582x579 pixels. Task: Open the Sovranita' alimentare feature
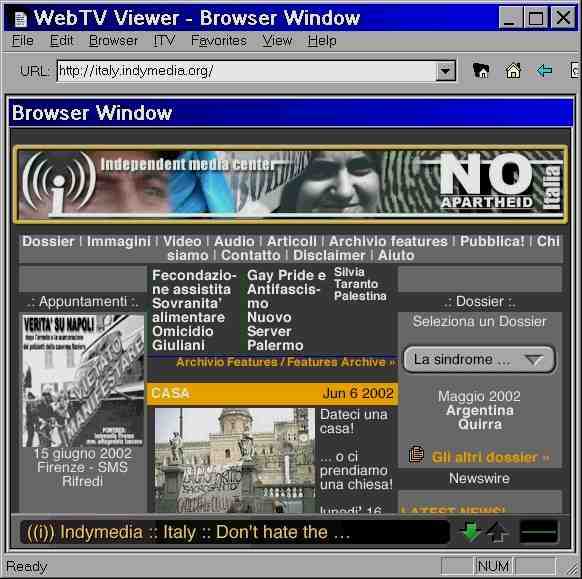(189, 310)
